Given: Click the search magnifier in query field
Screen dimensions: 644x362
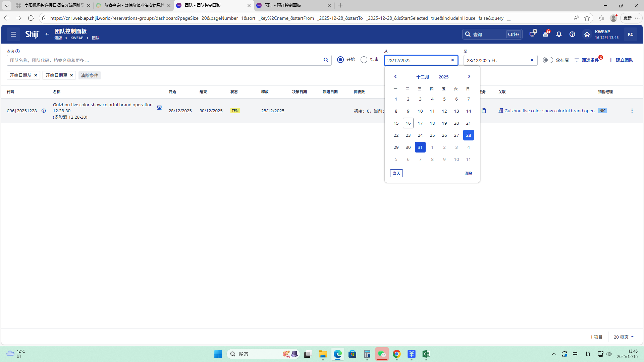Looking at the screenshot, I should [x=326, y=60].
